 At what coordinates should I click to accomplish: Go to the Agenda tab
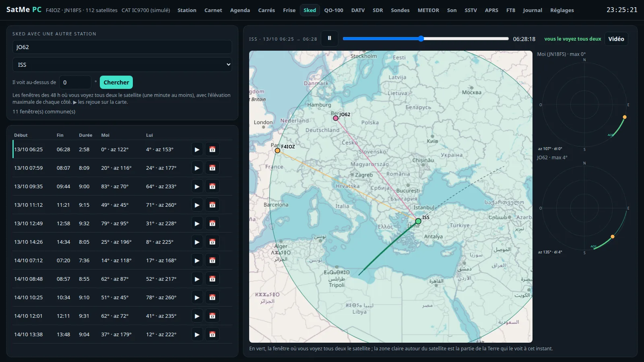240,10
